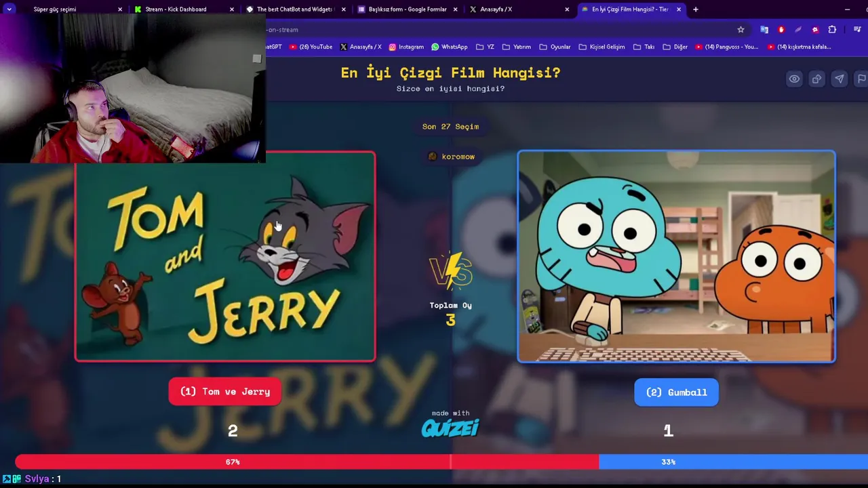The image size is (868, 488).
Task: Expand the Takı bookmarks folder
Action: pyautogui.click(x=644, y=47)
